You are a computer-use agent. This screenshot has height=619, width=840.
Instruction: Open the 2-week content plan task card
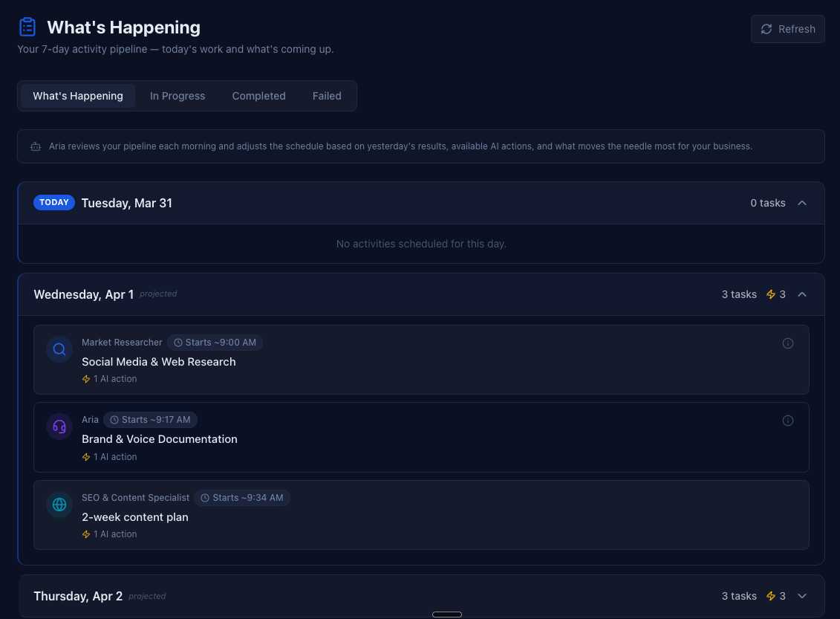click(421, 514)
